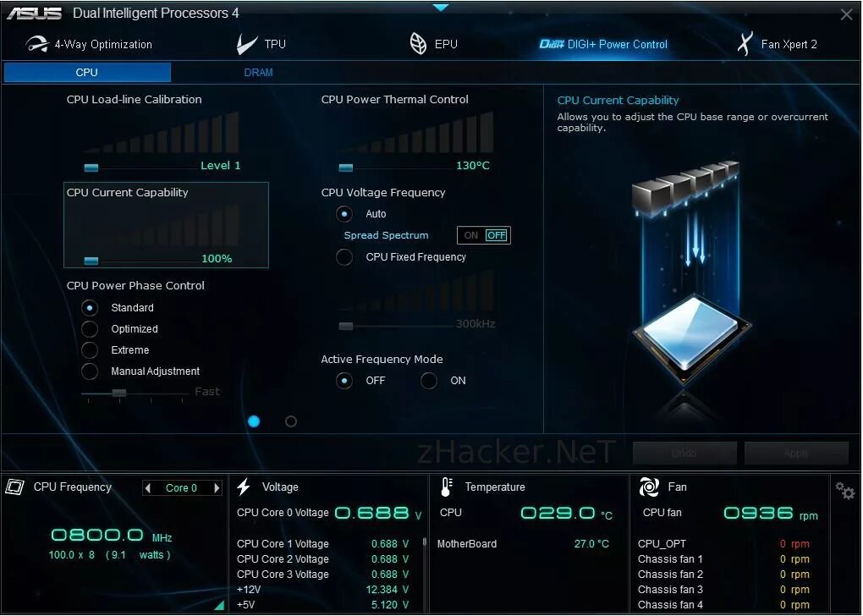
Task: Go to second settings page dot
Action: pyautogui.click(x=291, y=421)
